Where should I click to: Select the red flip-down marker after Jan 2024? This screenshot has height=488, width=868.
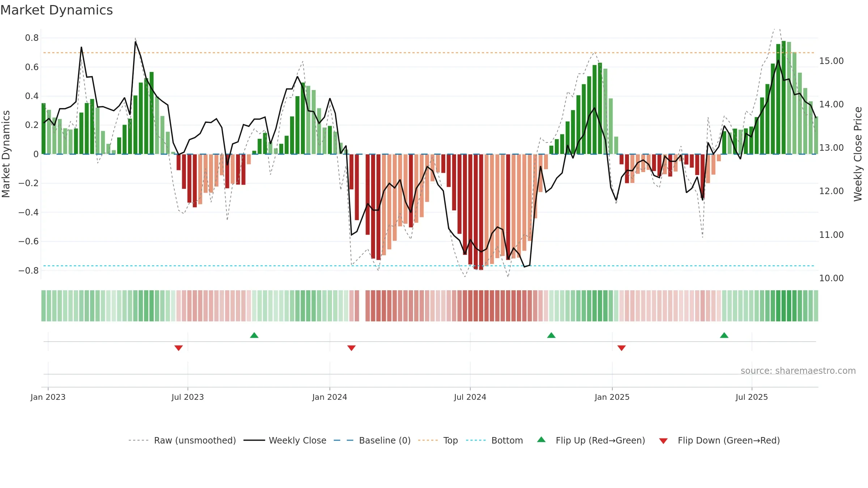pos(352,348)
